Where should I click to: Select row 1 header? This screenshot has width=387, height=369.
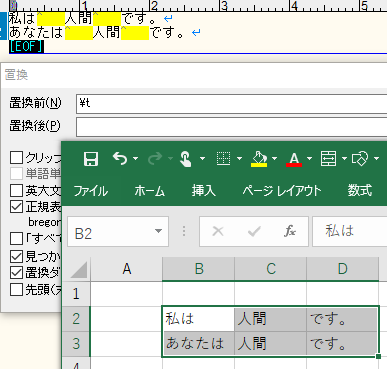pyautogui.click(x=76, y=294)
